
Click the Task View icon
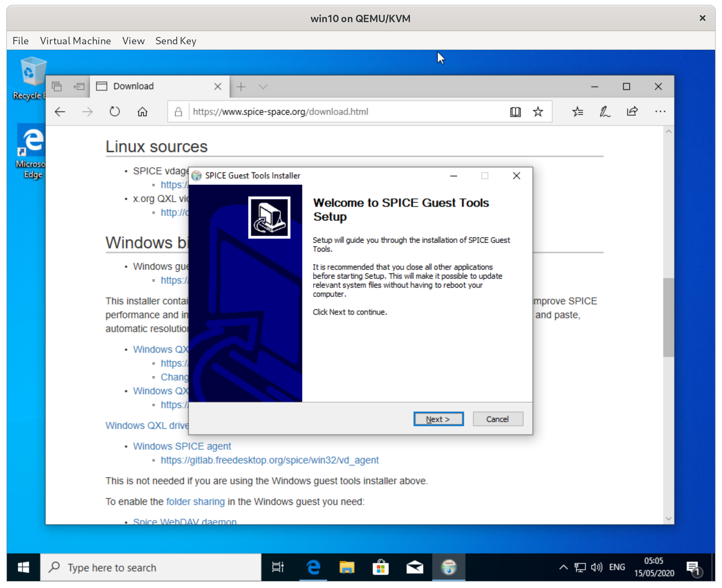[x=278, y=567]
